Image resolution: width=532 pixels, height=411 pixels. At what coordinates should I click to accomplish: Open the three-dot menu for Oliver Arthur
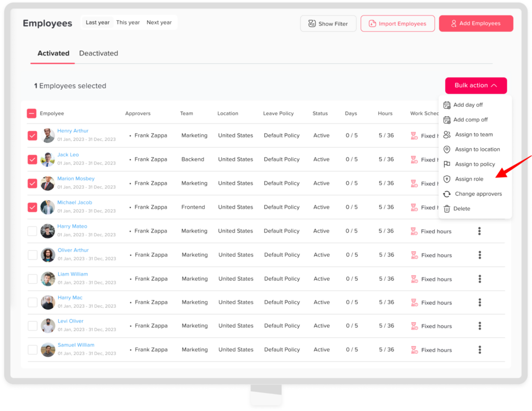pyautogui.click(x=480, y=255)
